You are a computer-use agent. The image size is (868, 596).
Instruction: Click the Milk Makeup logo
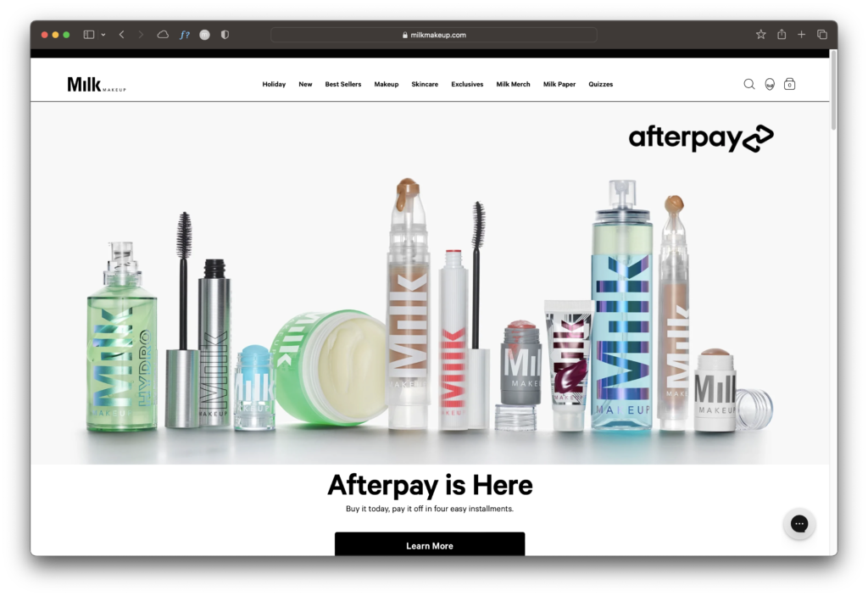pos(97,84)
